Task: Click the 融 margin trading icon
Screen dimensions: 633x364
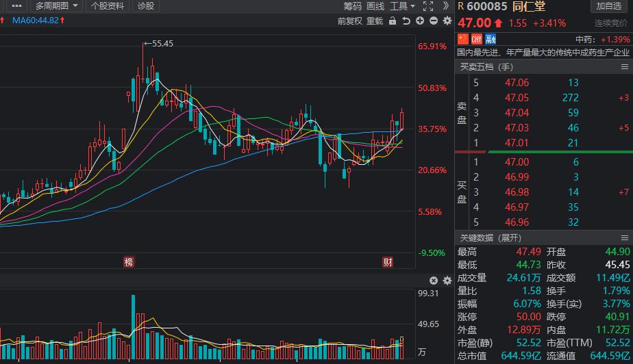Action: [491, 39]
